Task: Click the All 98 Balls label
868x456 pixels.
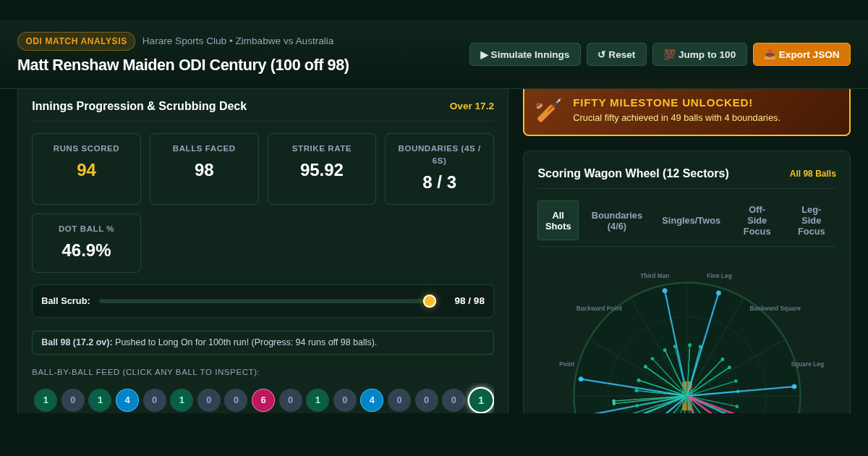Action: point(813,174)
